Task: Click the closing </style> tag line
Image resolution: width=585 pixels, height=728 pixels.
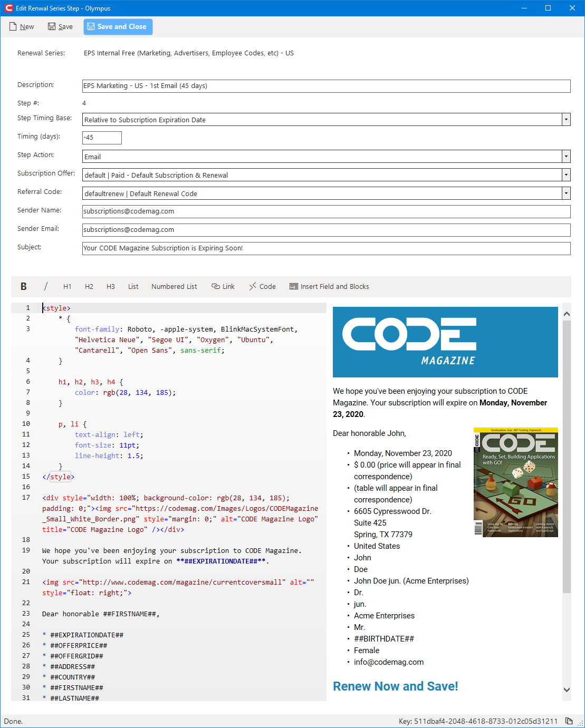Action: click(x=58, y=477)
